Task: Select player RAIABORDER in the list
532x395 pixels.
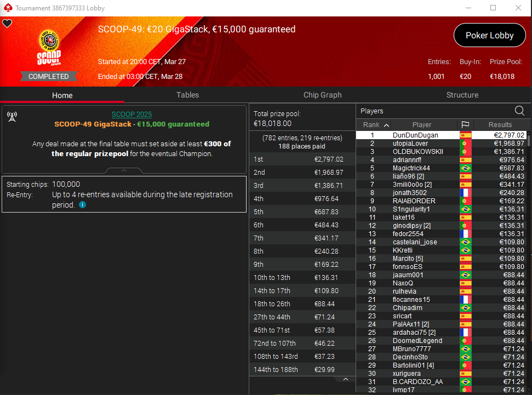Action: tap(441, 201)
